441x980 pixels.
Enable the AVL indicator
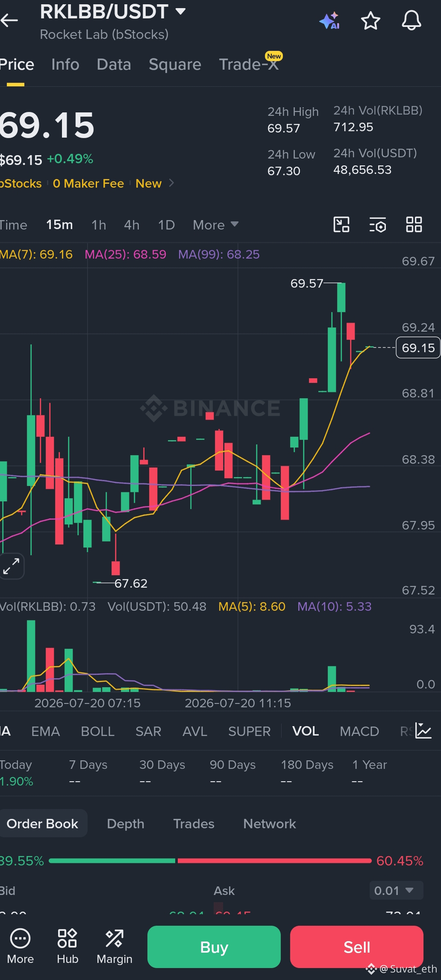tap(195, 731)
